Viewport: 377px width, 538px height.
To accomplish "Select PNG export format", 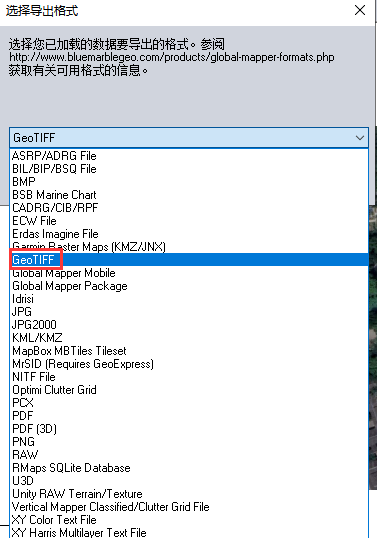I will point(189,442).
